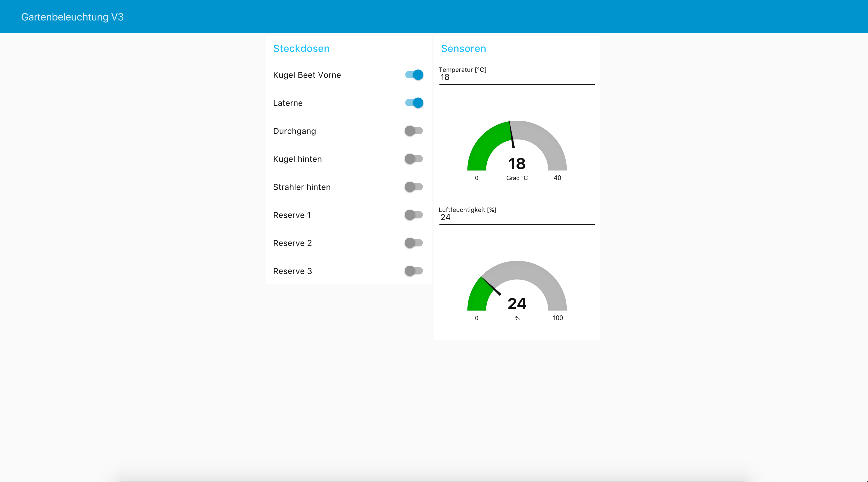The width and height of the screenshot is (868, 482).
Task: Enable the Durchgang switch
Action: click(x=414, y=131)
